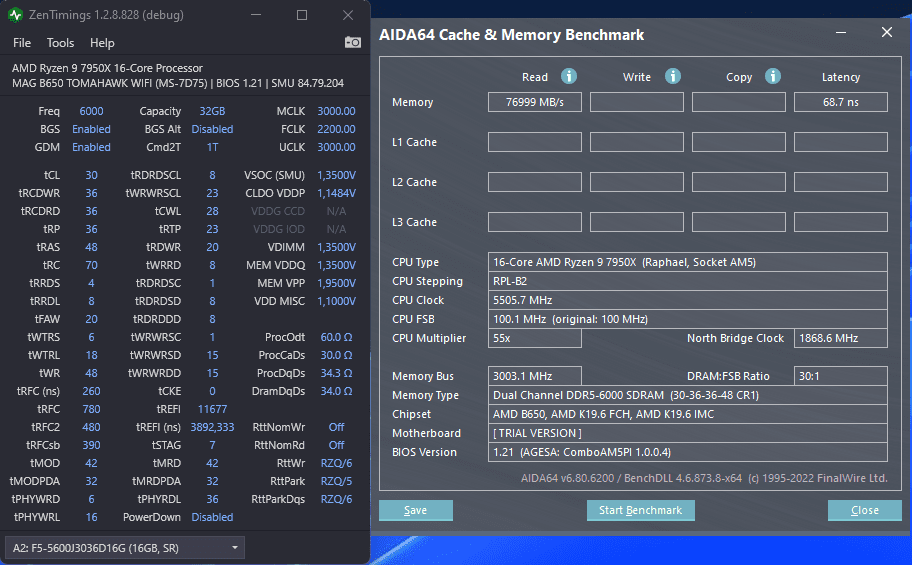Click the tREFI (ns) 3892,333 value
912x565 pixels.
pos(212,427)
